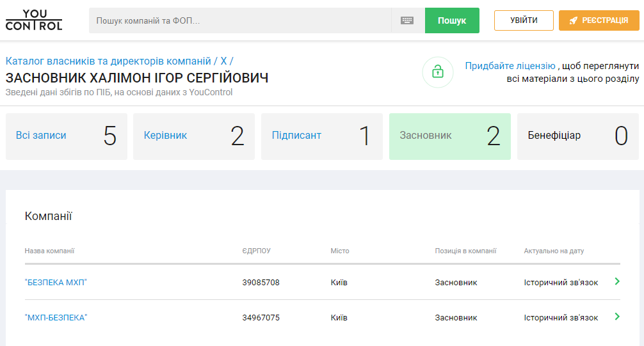
Task: Expand the "БЕЗПЕКА МХП" row arrow
Action: (617, 281)
